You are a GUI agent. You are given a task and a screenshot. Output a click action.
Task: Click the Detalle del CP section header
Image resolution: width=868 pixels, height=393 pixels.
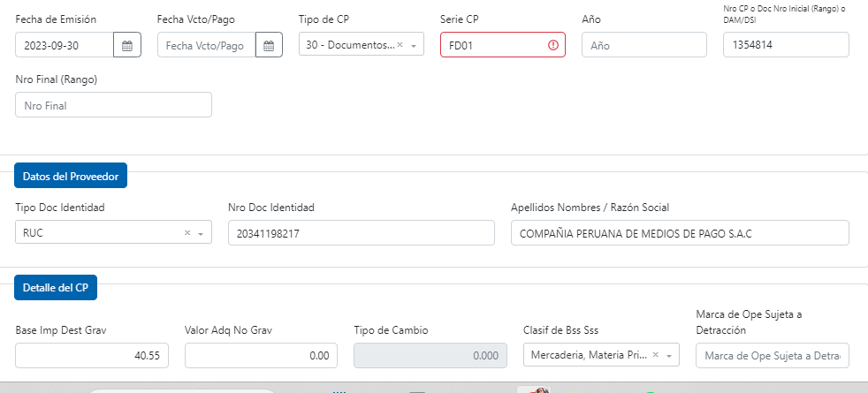point(56,287)
